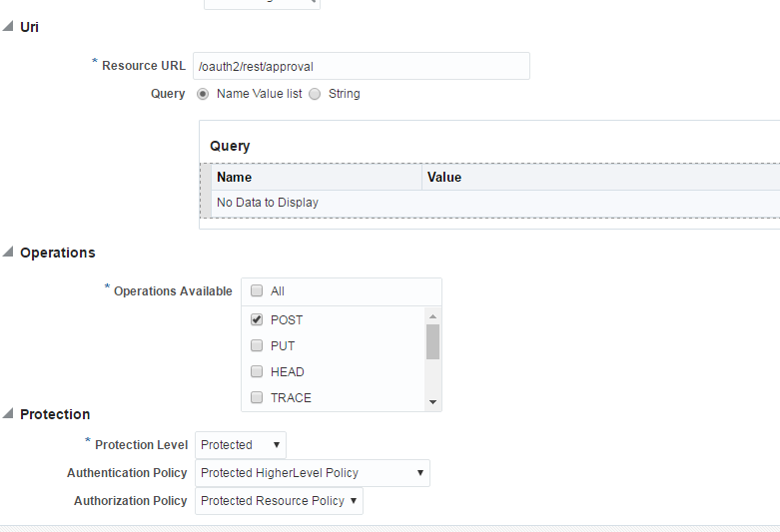Image resolution: width=780 pixels, height=532 pixels.
Task: Check the All operations checkbox
Action: click(257, 290)
